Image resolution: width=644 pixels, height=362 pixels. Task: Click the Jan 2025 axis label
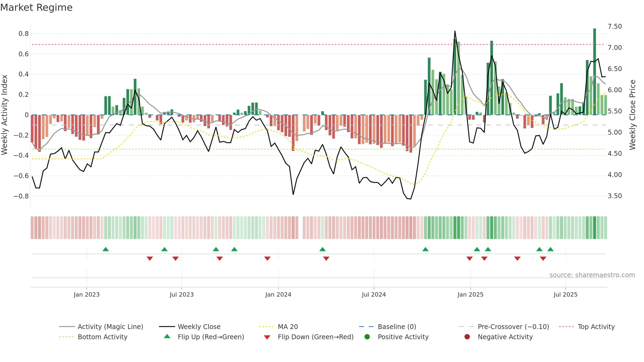[x=470, y=295]
